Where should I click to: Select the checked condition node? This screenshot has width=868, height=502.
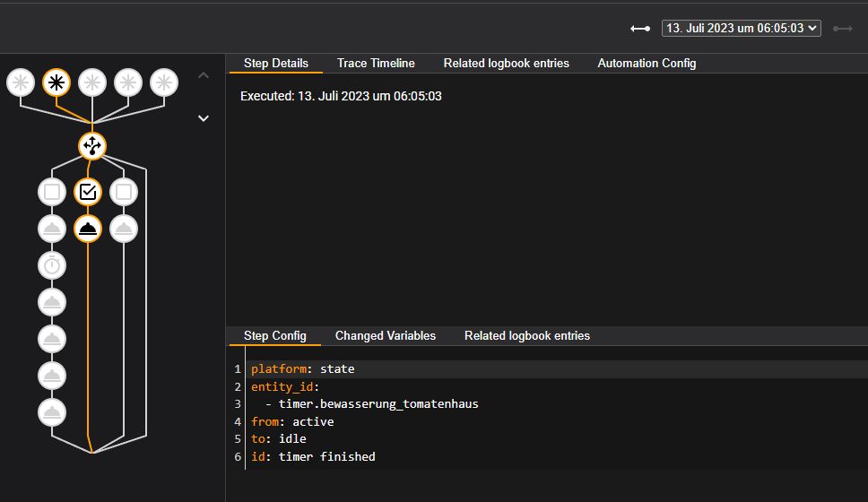(88, 192)
